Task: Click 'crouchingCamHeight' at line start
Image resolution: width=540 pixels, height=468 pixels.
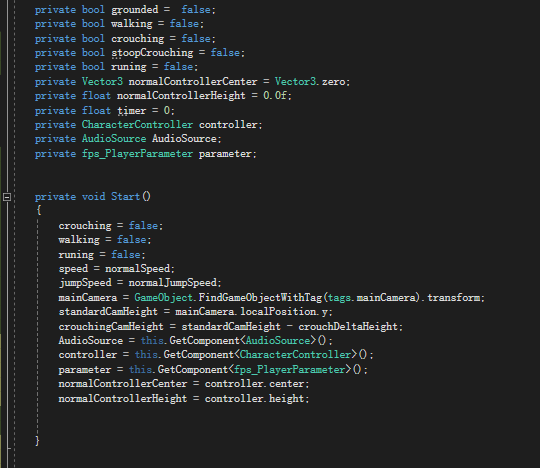Action: pos(111,326)
